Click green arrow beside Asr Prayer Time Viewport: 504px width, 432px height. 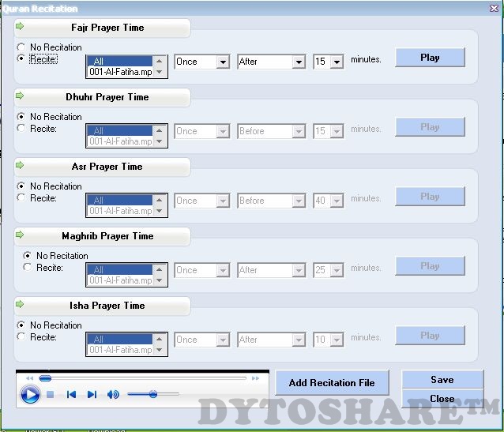tap(20, 165)
